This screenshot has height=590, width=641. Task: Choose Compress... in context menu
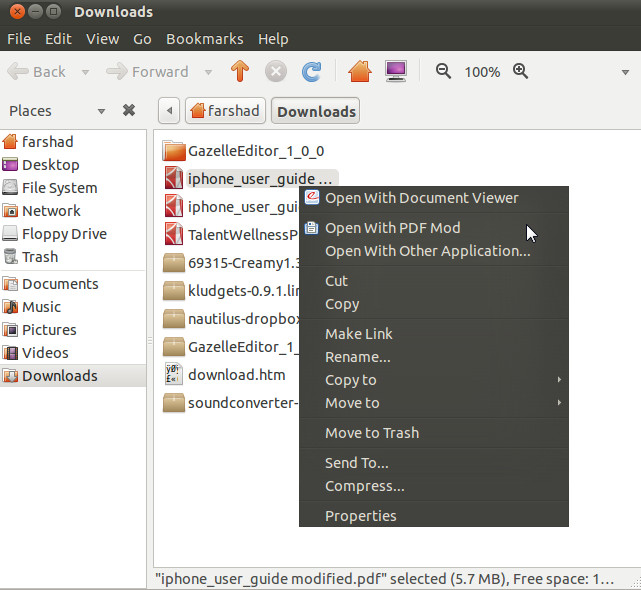click(x=434, y=486)
